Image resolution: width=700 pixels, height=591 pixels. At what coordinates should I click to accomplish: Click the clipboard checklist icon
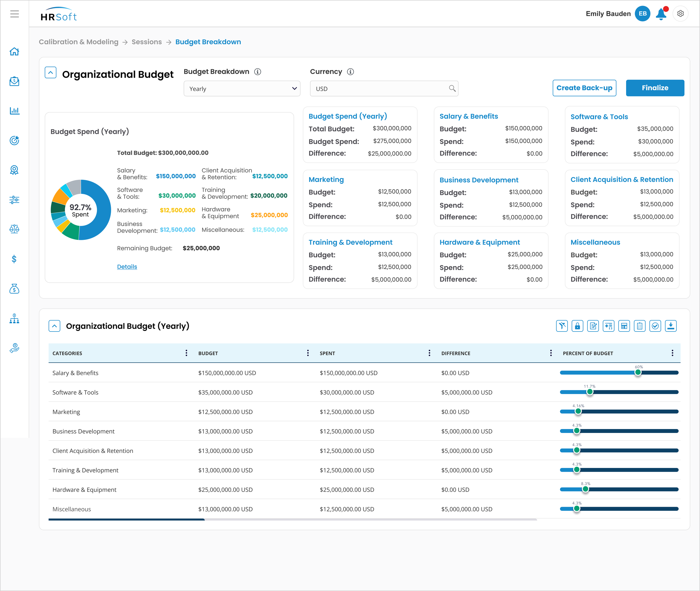pyautogui.click(x=640, y=326)
